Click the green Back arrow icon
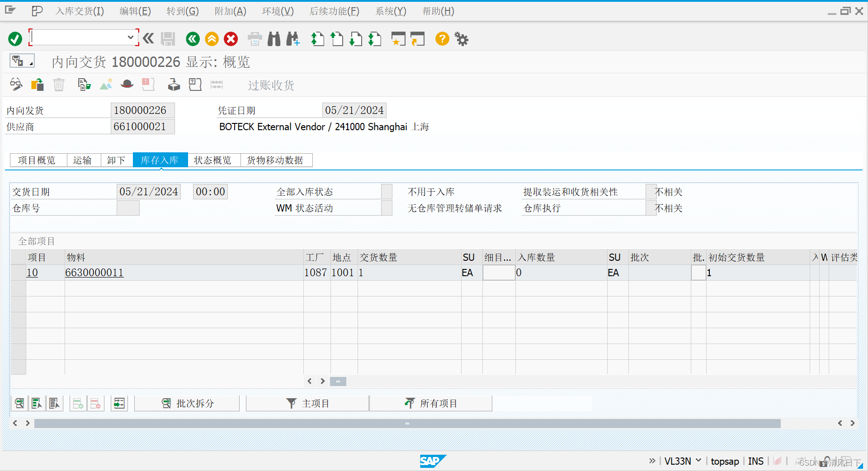The image size is (868, 471). click(193, 39)
